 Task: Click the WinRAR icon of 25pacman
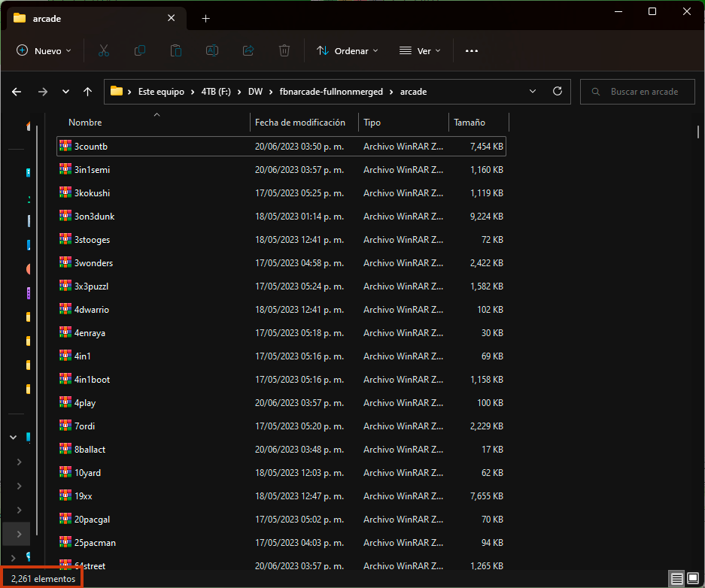(65, 542)
